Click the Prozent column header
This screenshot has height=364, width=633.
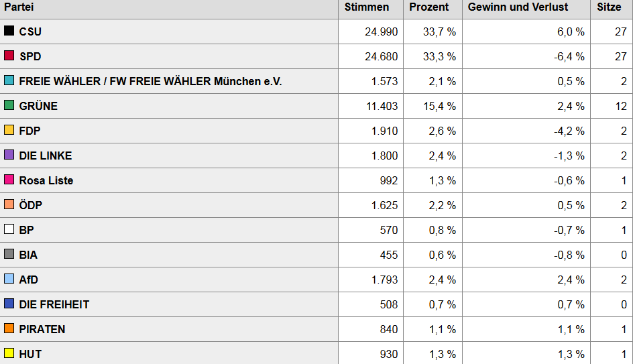(429, 7)
